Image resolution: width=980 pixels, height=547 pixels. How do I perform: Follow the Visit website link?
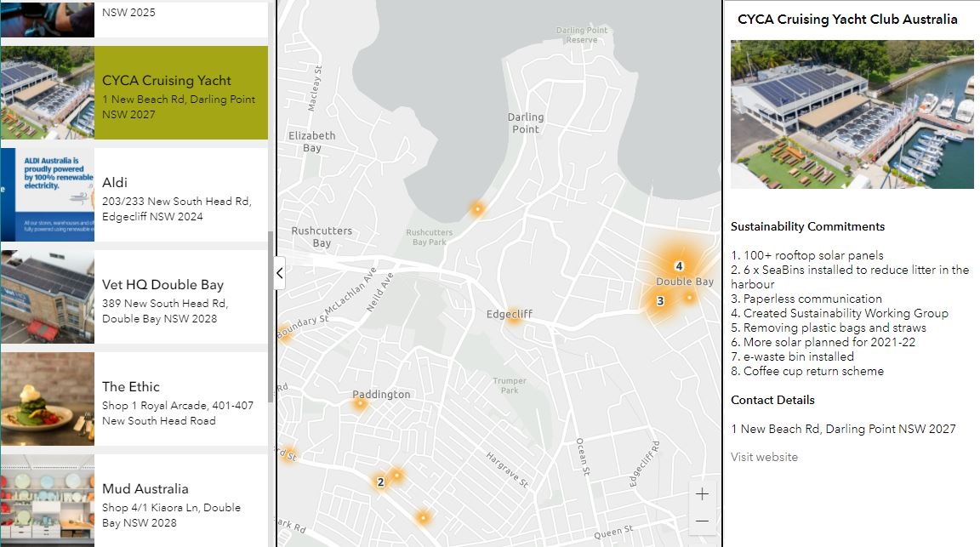764,457
